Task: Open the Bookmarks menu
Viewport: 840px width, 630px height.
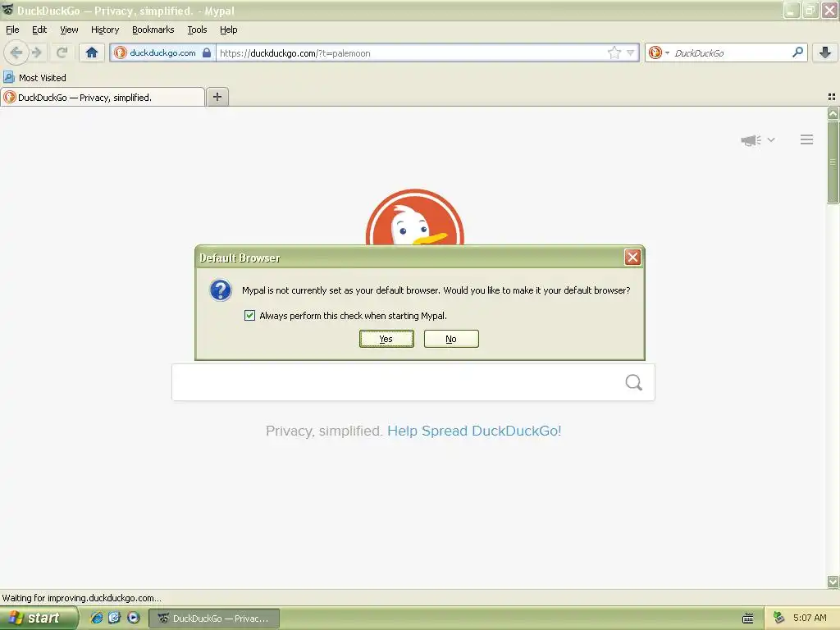Action: [153, 30]
